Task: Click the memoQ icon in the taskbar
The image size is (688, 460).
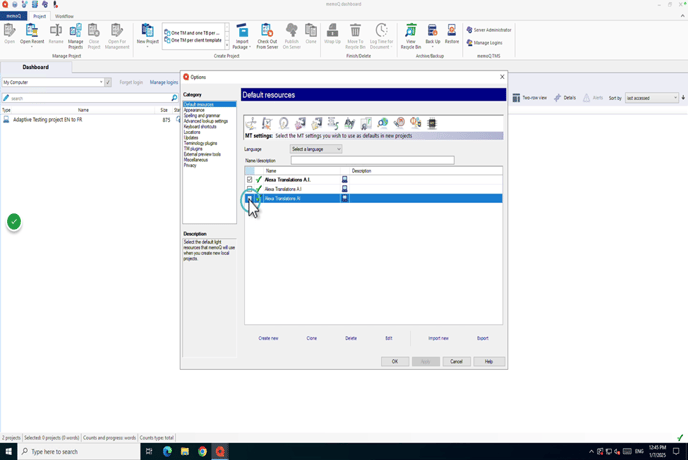Action: pyautogui.click(x=220, y=451)
